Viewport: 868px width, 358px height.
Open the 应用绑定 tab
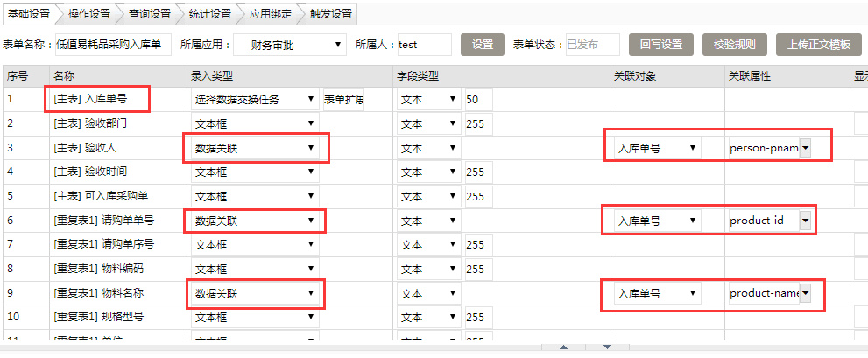(270, 14)
